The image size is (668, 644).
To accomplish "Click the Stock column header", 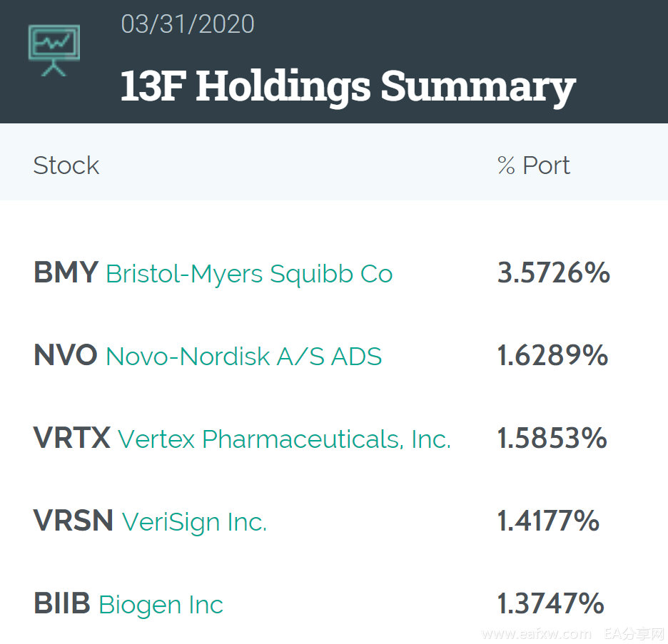I will (66, 165).
